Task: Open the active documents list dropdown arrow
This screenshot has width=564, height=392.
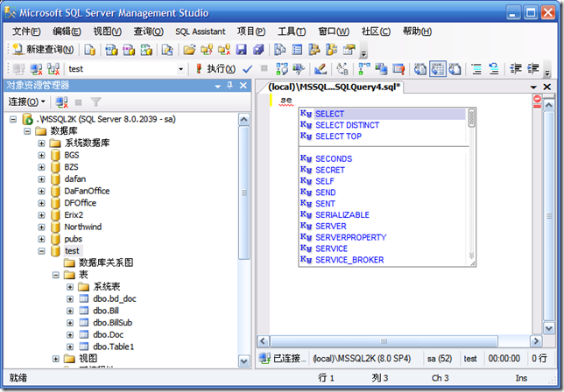Action: [x=533, y=87]
